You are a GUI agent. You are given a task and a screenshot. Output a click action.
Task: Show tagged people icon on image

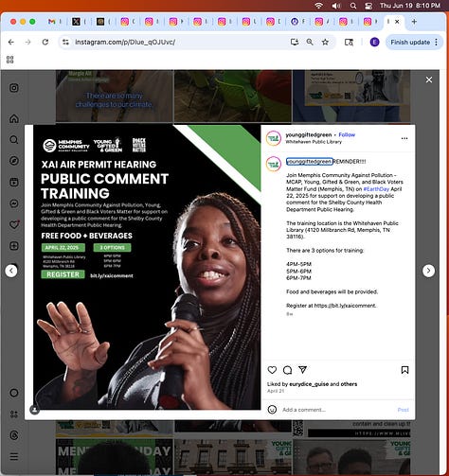pos(35,410)
